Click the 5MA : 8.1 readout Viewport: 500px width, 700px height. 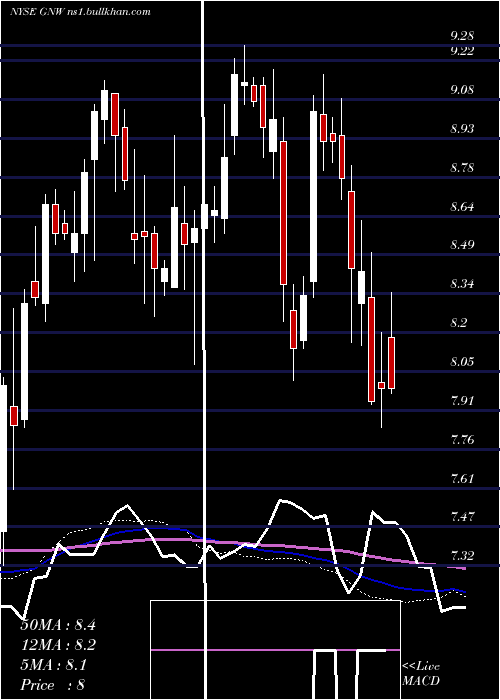pyautogui.click(x=54, y=665)
